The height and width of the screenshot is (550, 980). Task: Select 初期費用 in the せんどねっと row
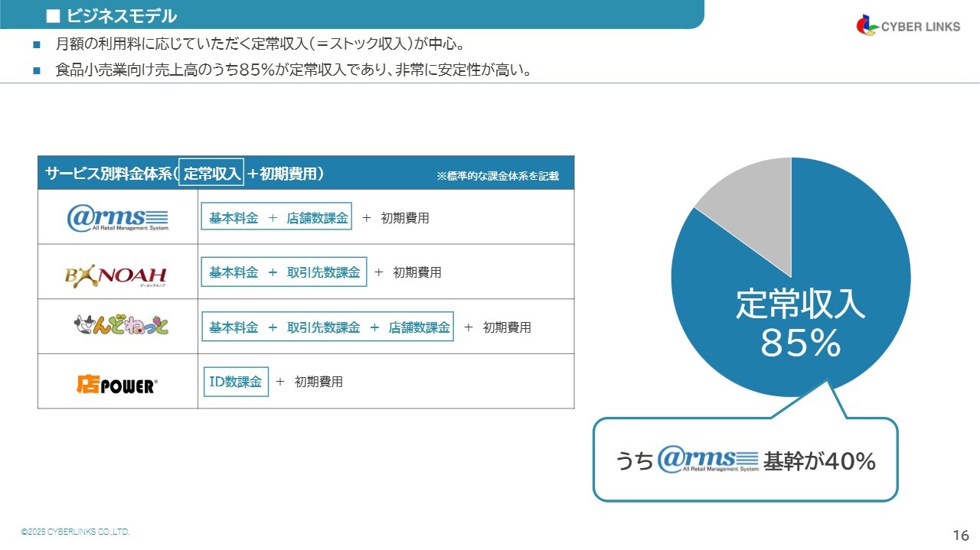pyautogui.click(x=507, y=327)
